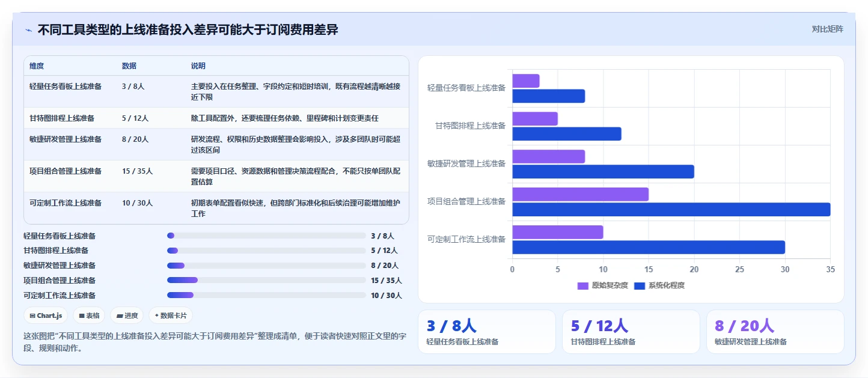
Task: Click the description starting 除工具配置外
Action: pyautogui.click(x=285, y=118)
